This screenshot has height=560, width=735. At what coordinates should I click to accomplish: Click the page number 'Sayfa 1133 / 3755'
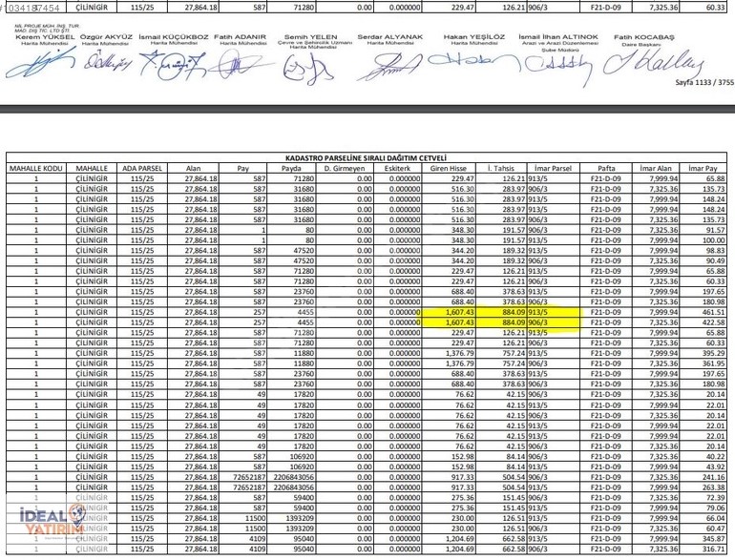pos(704,82)
